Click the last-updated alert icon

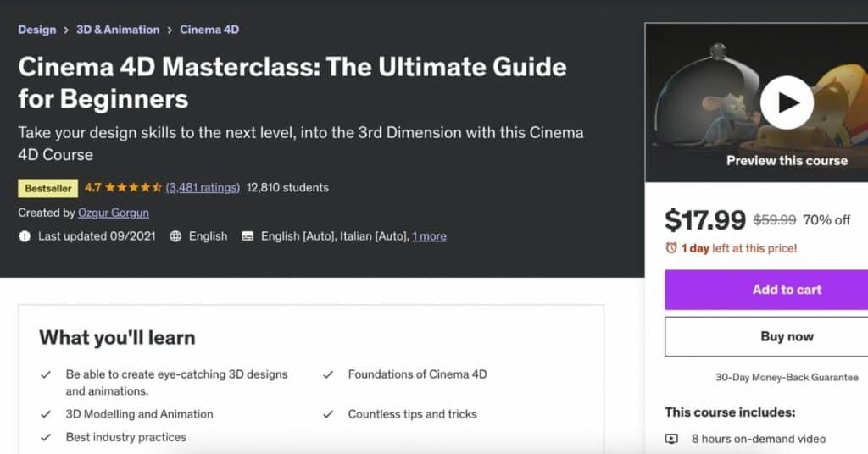(25, 236)
